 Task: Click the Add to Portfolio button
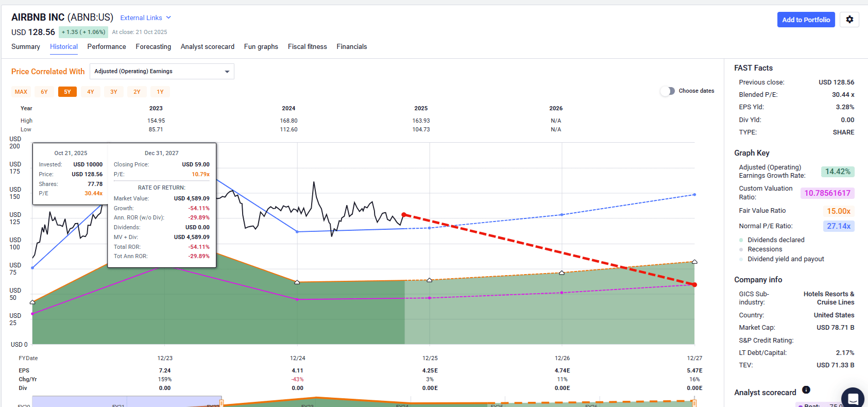coord(806,20)
